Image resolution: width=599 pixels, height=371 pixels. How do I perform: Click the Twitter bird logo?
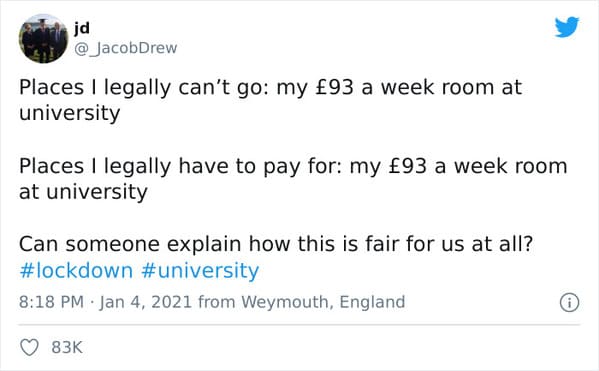point(567,27)
